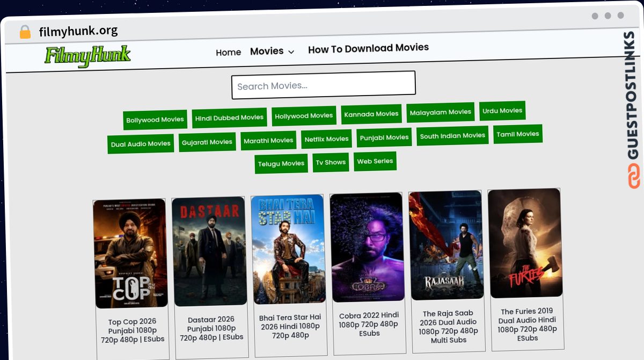This screenshot has height=360, width=644.
Task: Focus the Search Movies input field
Action: click(x=324, y=85)
